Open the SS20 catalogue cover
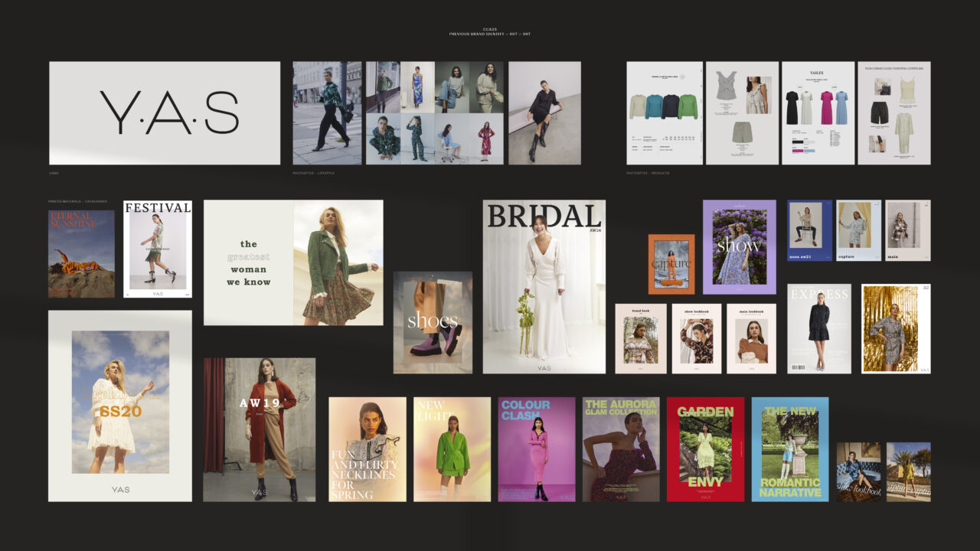Image resolution: width=980 pixels, height=551 pixels. tap(120, 406)
